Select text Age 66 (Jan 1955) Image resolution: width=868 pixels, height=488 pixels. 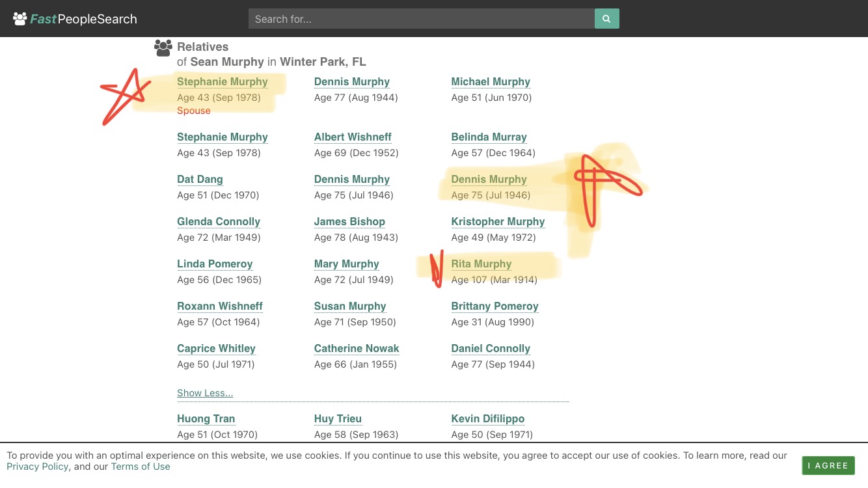pyautogui.click(x=355, y=364)
